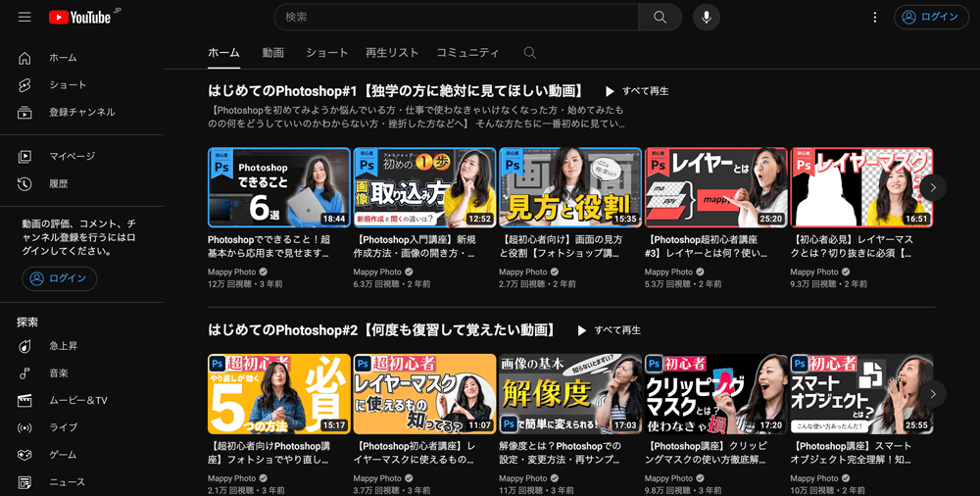This screenshot has height=496, width=980.
Task: Open 5つの方法 thumbnail 15:17
Action: tap(278, 394)
